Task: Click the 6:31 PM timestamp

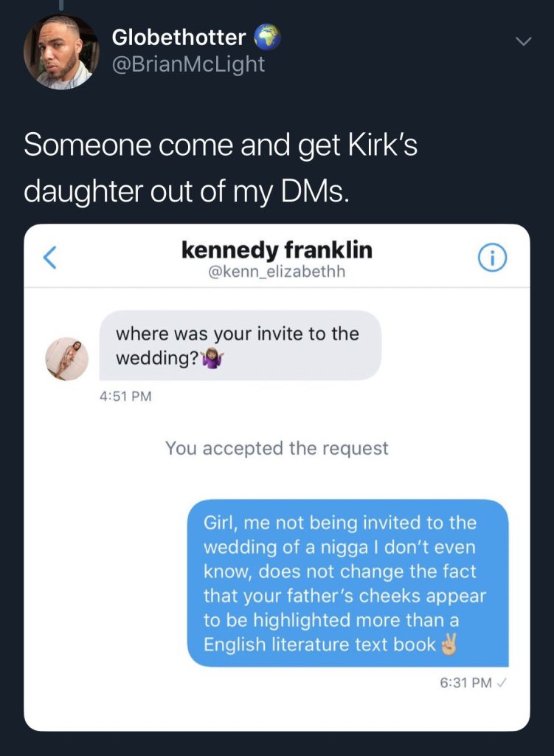Action: click(465, 683)
